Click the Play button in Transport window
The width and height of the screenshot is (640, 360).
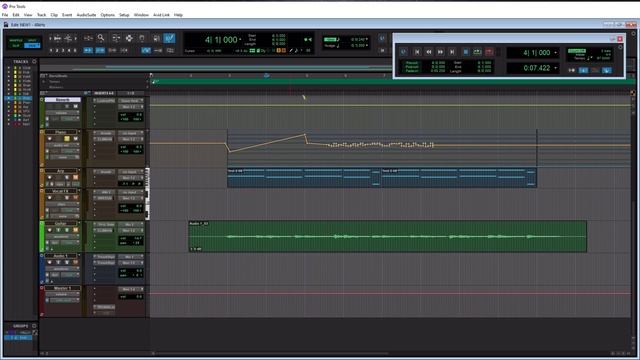(x=477, y=52)
